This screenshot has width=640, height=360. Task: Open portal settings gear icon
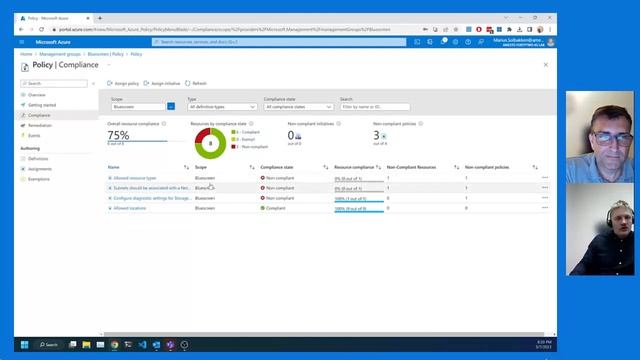(x=455, y=42)
